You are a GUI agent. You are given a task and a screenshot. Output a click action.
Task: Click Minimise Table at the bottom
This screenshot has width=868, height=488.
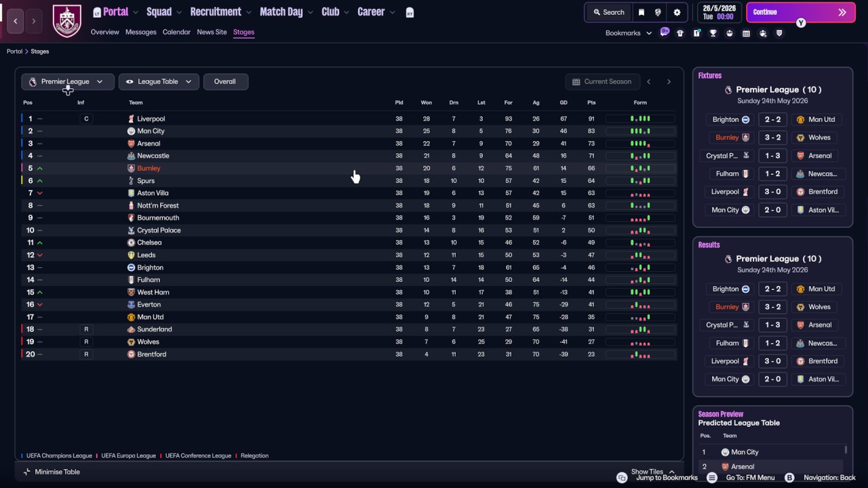point(52,472)
